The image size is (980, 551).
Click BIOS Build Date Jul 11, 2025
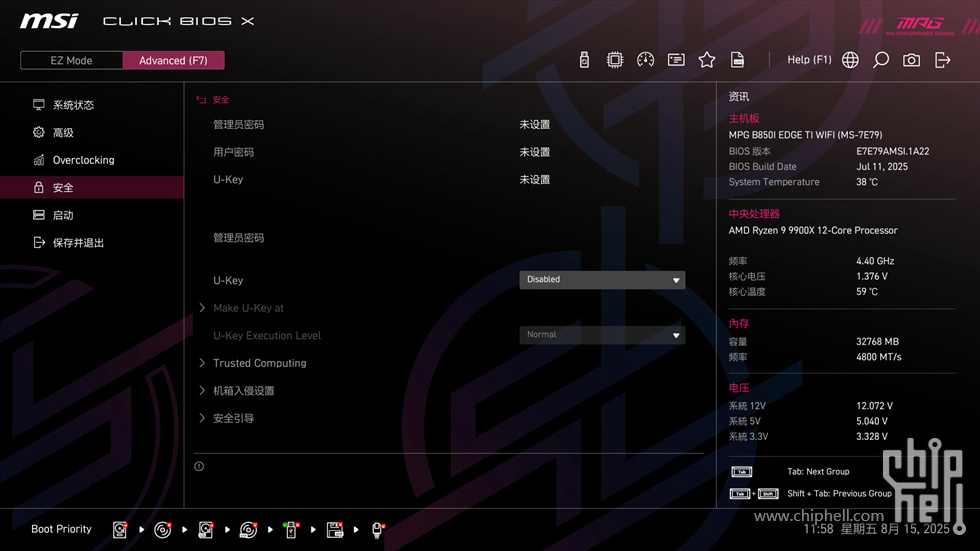882,167
